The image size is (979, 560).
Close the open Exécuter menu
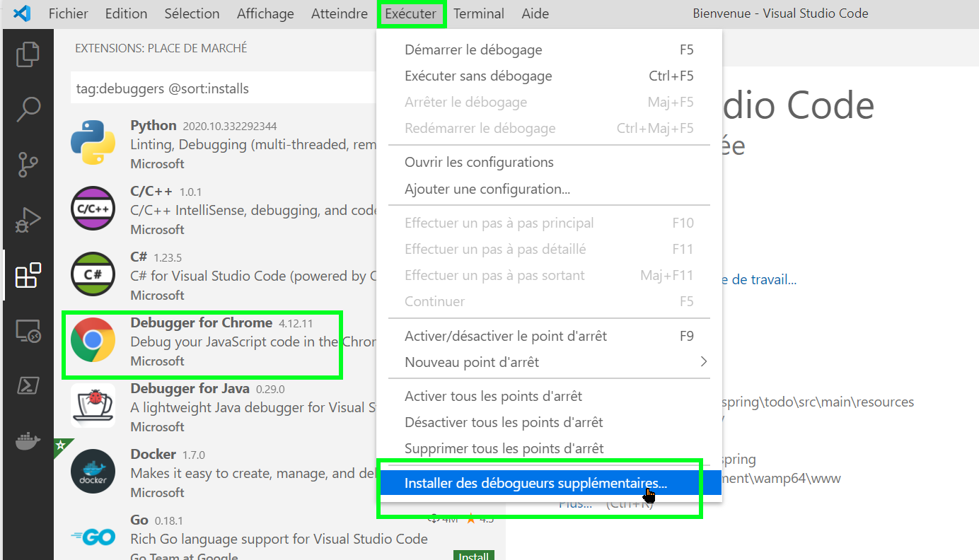click(x=412, y=13)
